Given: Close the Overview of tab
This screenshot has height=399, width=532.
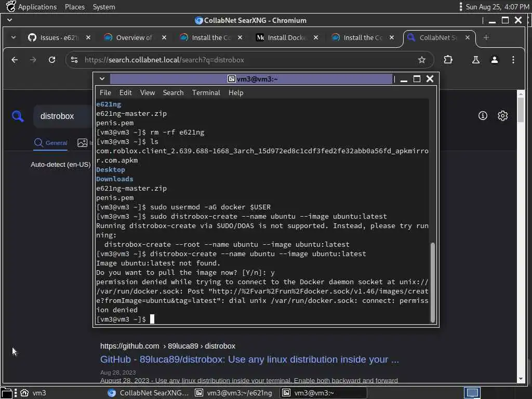Looking at the screenshot, I should [164, 37].
